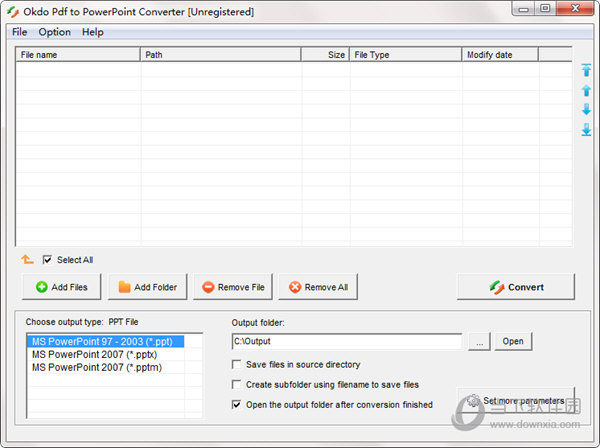Screen dimensions: 600x448
Task: Click the Add Folder button
Action: pyautogui.click(x=148, y=287)
